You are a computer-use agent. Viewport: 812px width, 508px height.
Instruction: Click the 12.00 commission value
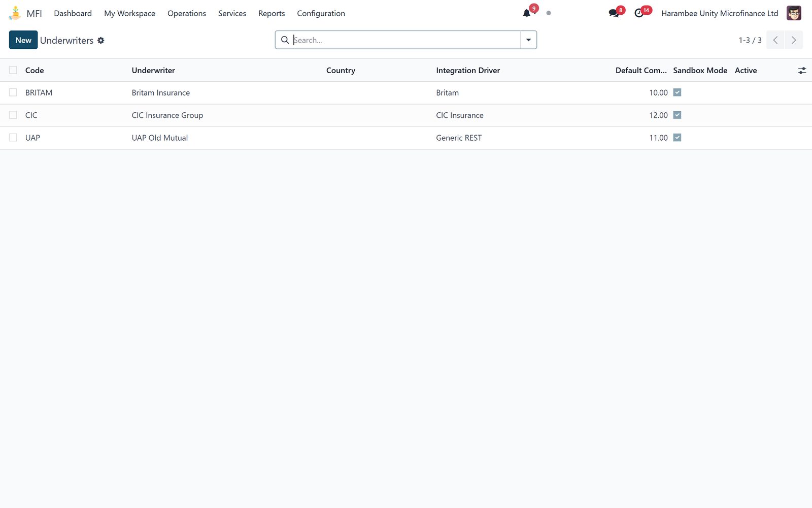(x=659, y=115)
